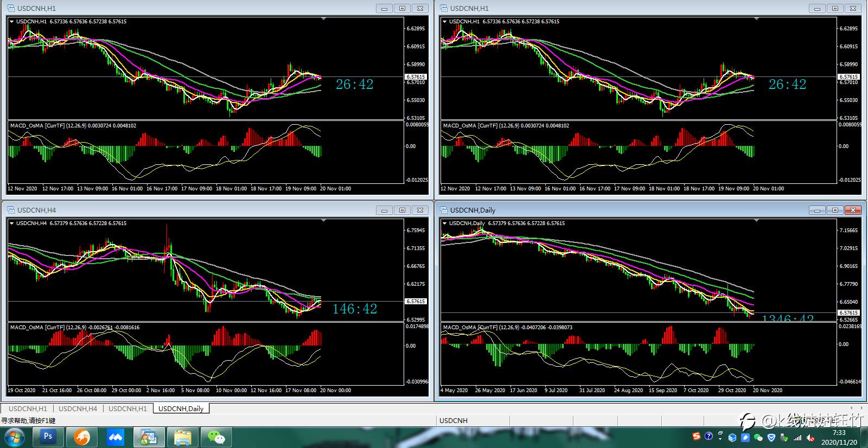
Task: Click the USDCNH,Daily window title icon
Action: [x=443, y=210]
